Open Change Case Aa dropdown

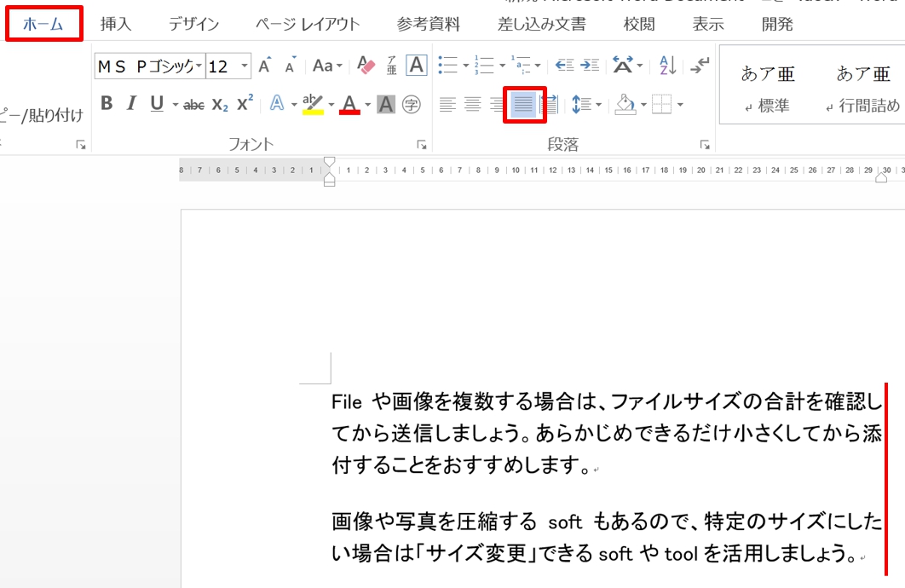tap(327, 66)
